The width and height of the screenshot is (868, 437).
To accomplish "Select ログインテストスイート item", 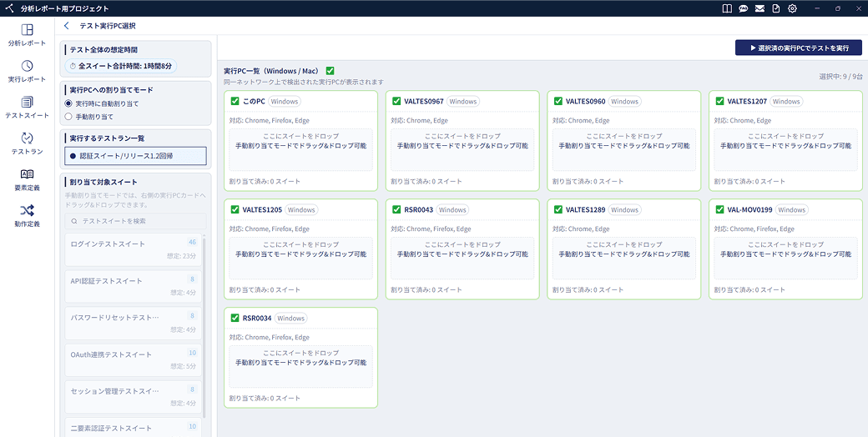I will (x=133, y=249).
